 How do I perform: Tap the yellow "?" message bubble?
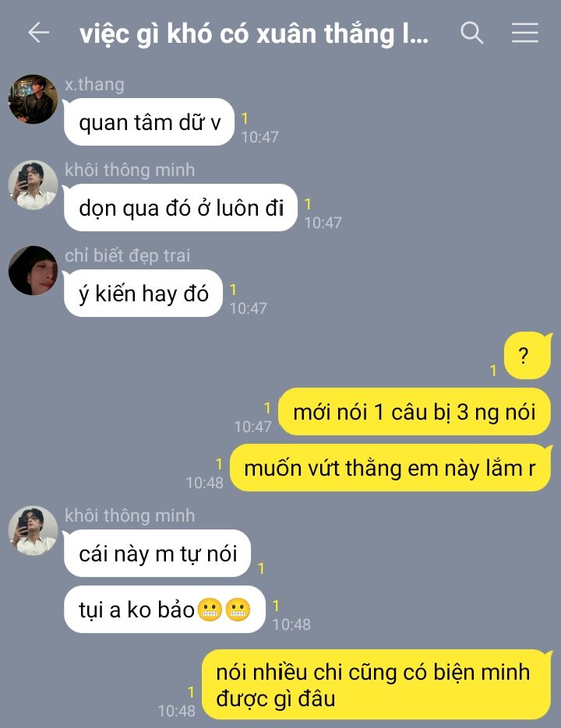[527, 356]
